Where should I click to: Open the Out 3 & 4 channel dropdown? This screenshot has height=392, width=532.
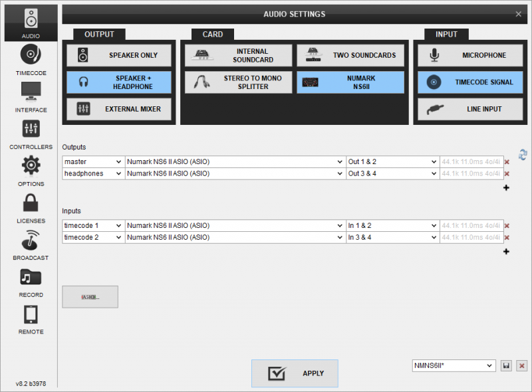tap(392, 173)
